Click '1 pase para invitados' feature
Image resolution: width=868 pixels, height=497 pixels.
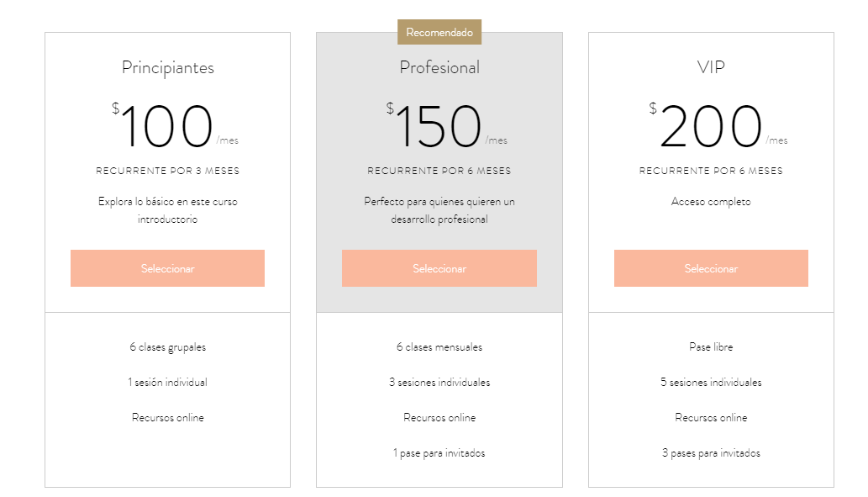pyautogui.click(x=439, y=453)
